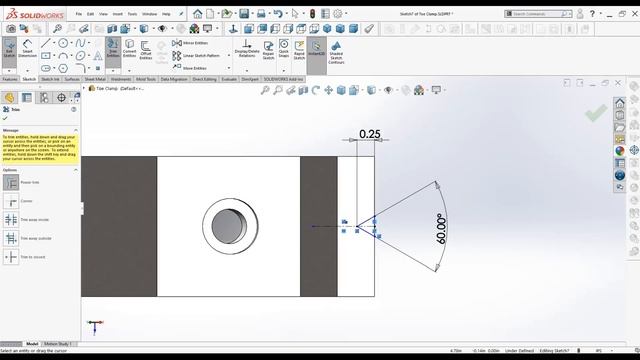The image size is (640, 360).
Task: Click the Home icon in title bar
Action: [x=198, y=14]
